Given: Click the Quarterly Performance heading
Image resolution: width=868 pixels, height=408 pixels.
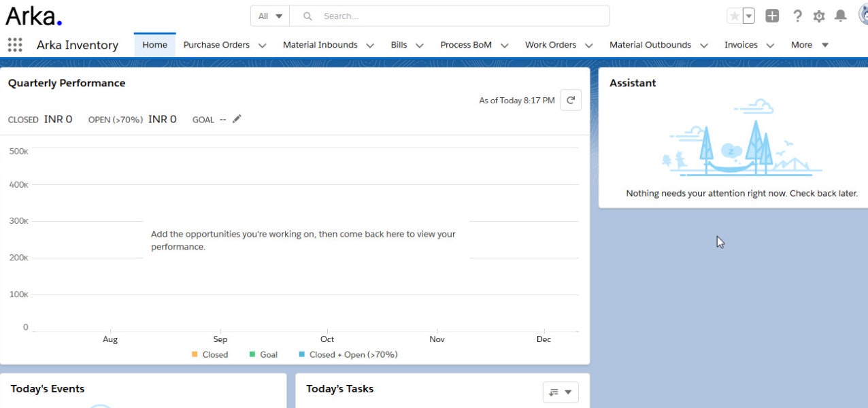Looking at the screenshot, I should (x=67, y=83).
